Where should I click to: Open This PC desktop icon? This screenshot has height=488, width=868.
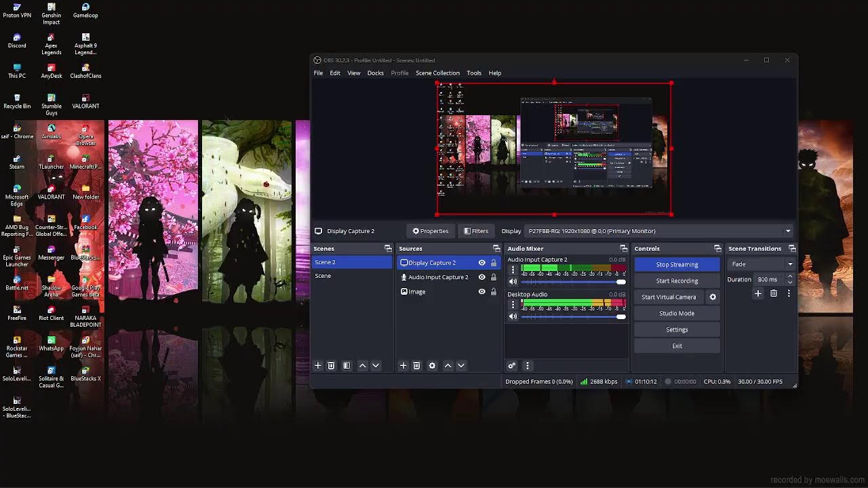tap(17, 71)
